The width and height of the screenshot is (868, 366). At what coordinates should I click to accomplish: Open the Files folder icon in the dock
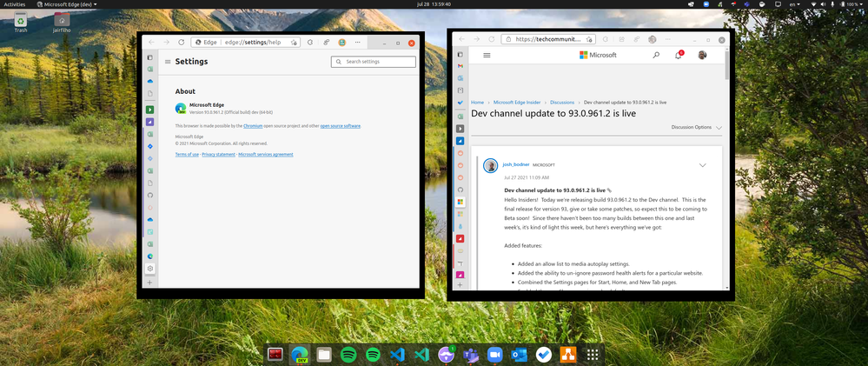tap(324, 355)
